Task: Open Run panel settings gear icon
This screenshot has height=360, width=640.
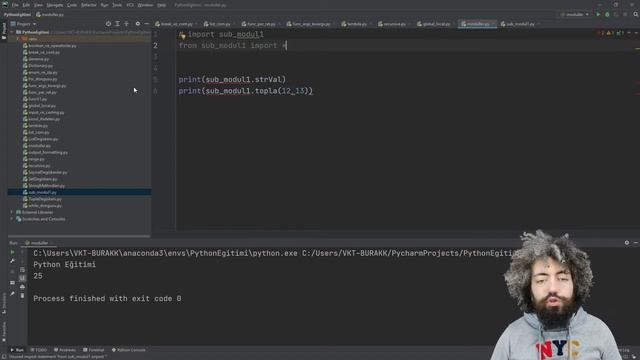Action: 627,242
